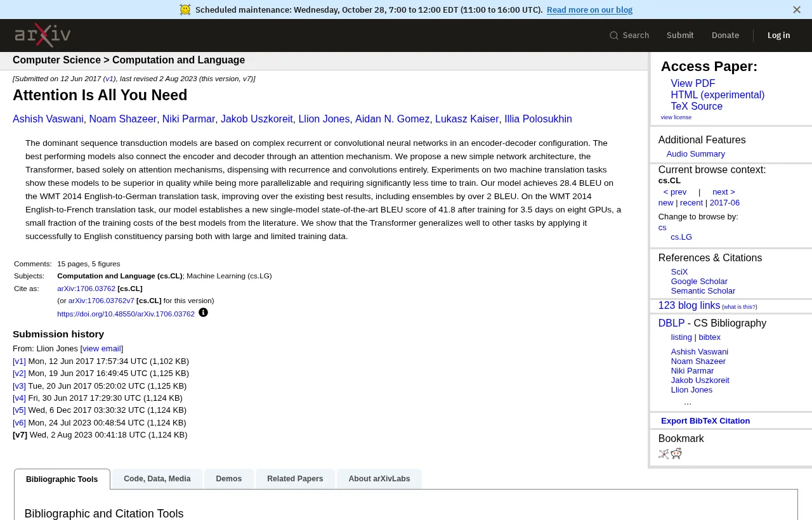
Task: Open the HTML (experimental) version
Action: point(717,95)
